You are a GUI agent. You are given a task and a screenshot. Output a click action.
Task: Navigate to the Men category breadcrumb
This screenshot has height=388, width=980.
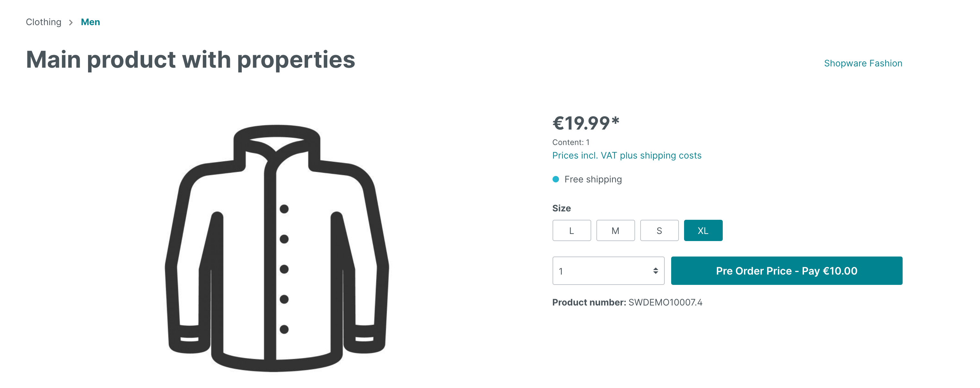click(x=90, y=22)
